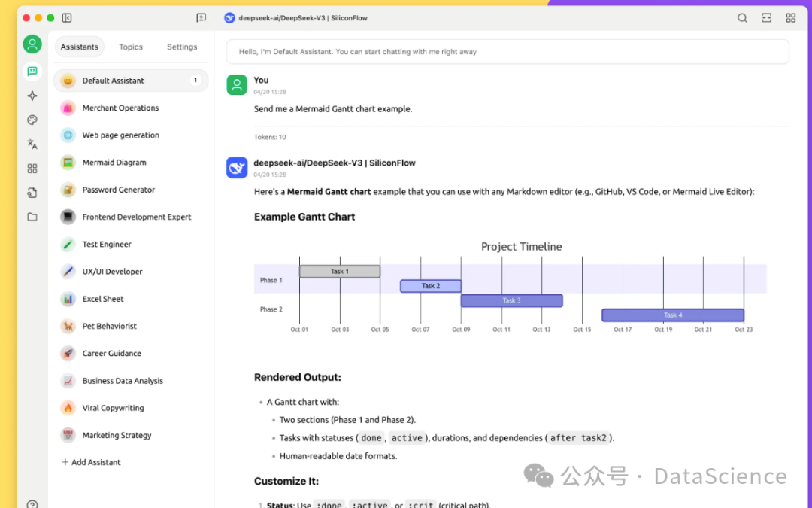Select the Career Guidance assistant
The image size is (812, 508).
tap(131, 353)
